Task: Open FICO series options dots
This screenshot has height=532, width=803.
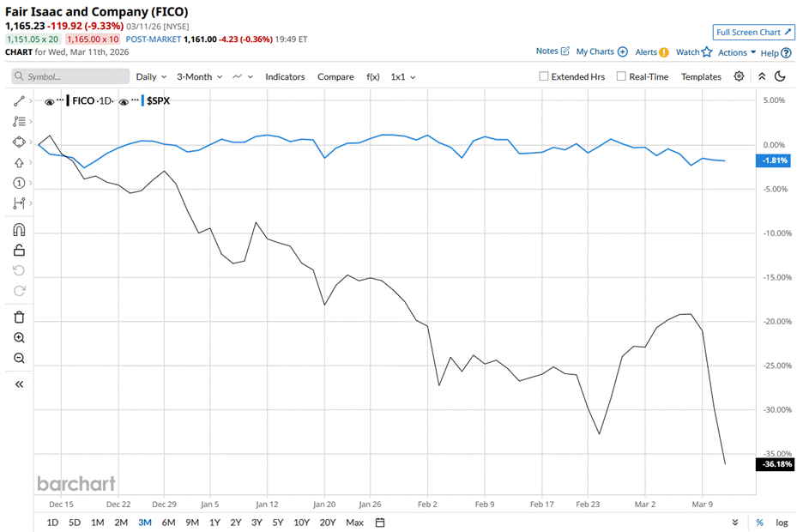Action: click(60, 100)
